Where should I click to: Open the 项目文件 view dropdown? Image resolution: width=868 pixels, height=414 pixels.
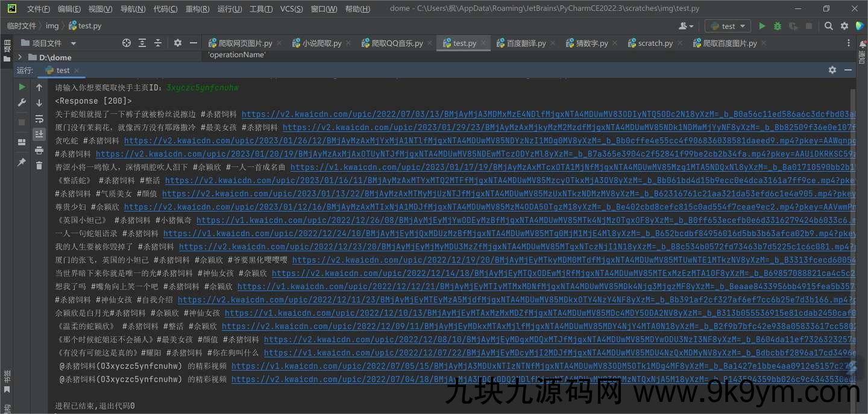point(74,43)
